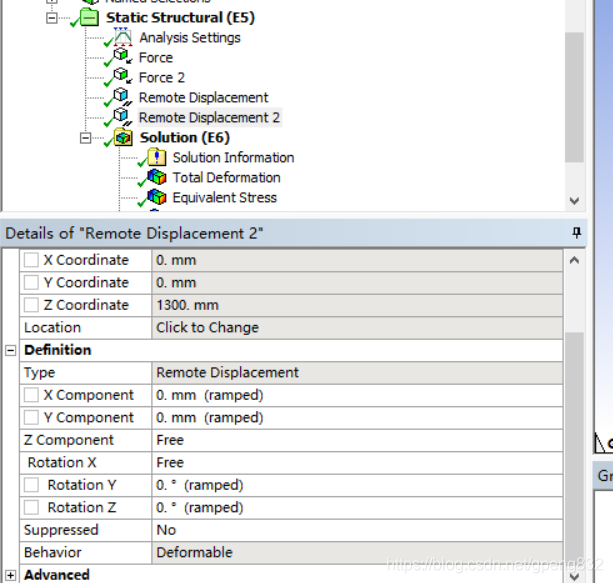Screen dimensions: 613x583
Task: Click the tree outline scrollbar thumb
Action: tap(574, 97)
